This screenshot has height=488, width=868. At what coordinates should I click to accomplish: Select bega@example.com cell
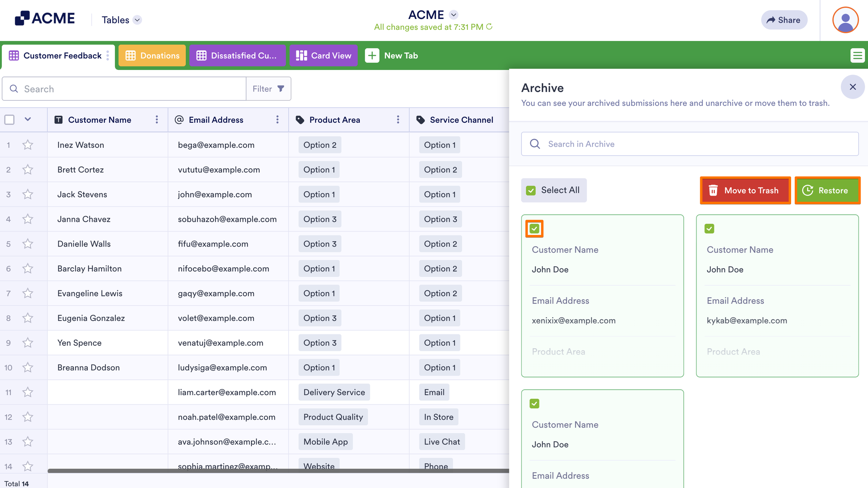coord(228,145)
